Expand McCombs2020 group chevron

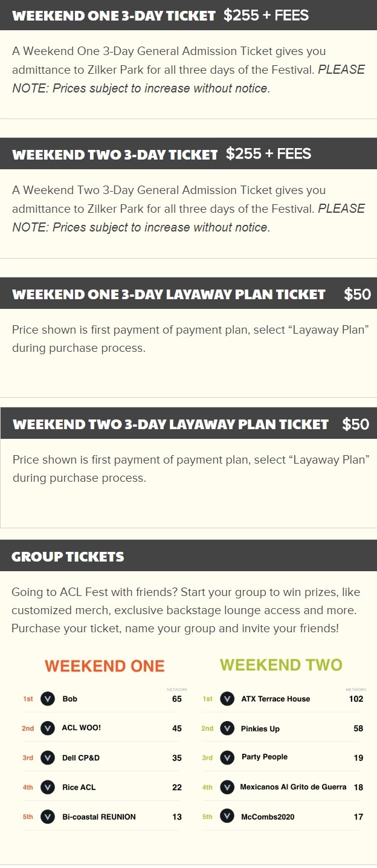227,817
